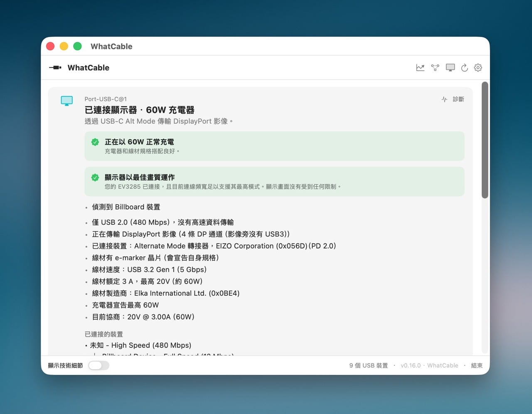Click the 線材額定 3 A line
Image resolution: width=532 pixels, height=414 pixels.
tap(147, 281)
